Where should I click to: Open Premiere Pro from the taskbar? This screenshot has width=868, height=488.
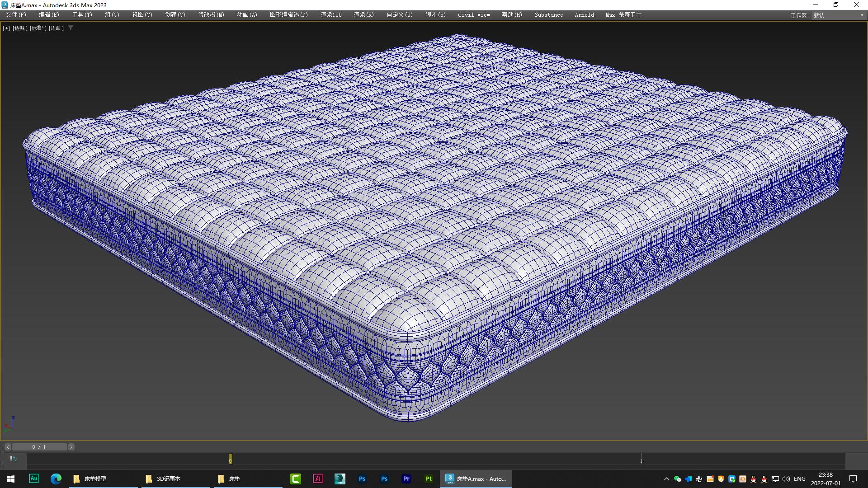[x=406, y=479]
